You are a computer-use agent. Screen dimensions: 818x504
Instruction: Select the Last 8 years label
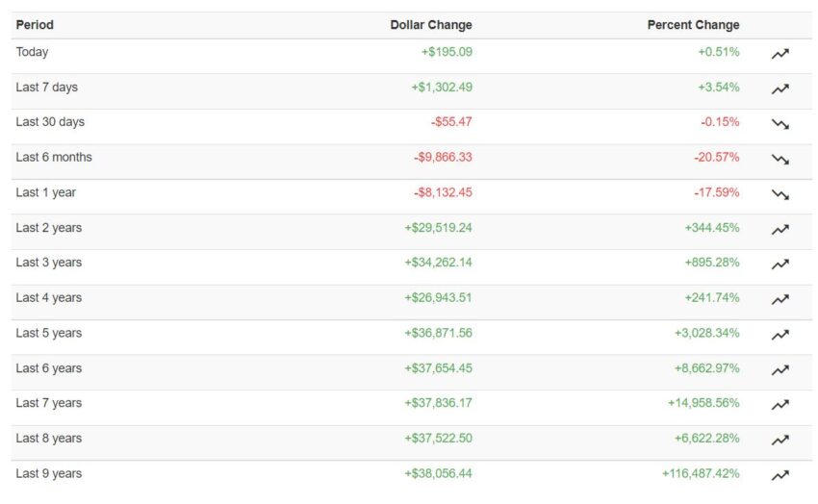pyautogui.click(x=48, y=439)
